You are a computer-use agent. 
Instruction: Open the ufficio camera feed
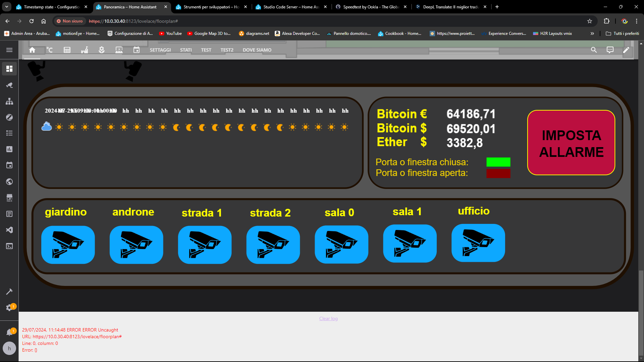(478, 243)
